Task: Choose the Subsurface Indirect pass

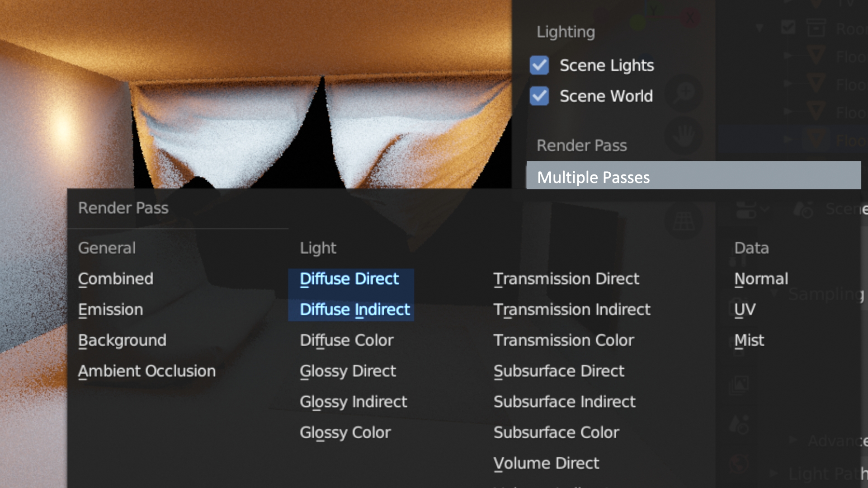Action: [565, 402]
